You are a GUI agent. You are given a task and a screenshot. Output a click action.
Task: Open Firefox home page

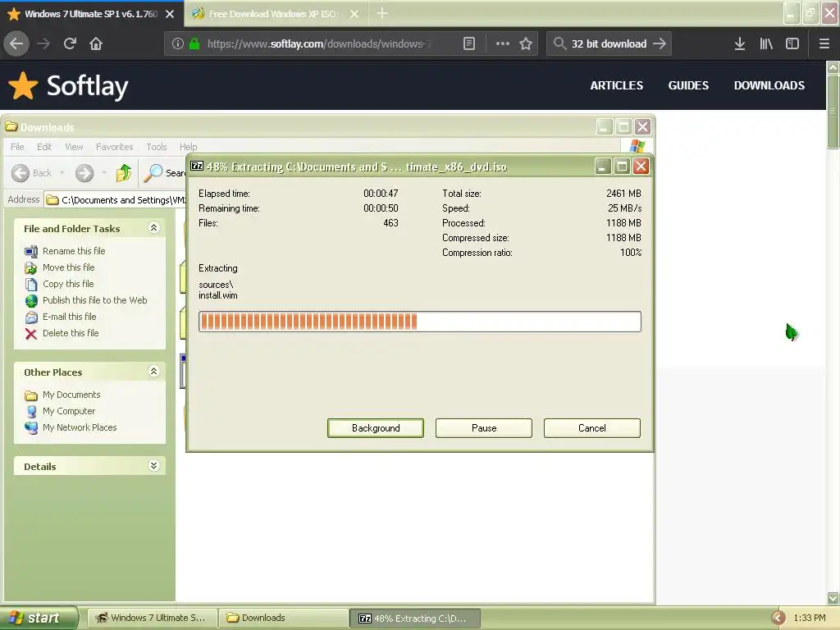[x=96, y=43]
